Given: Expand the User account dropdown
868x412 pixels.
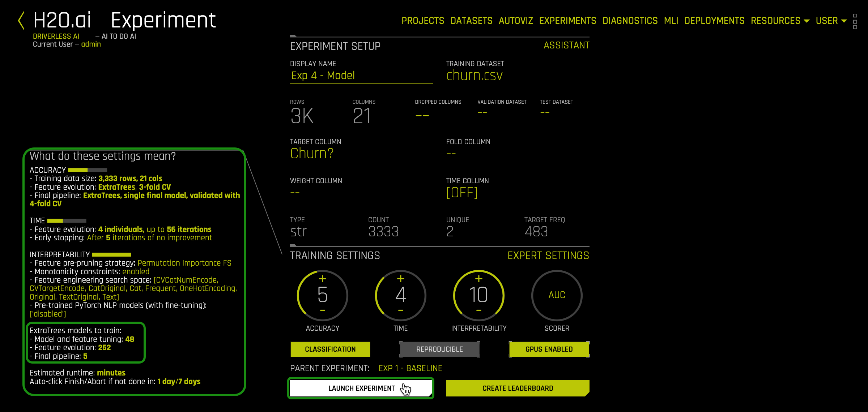Looking at the screenshot, I should point(831,21).
